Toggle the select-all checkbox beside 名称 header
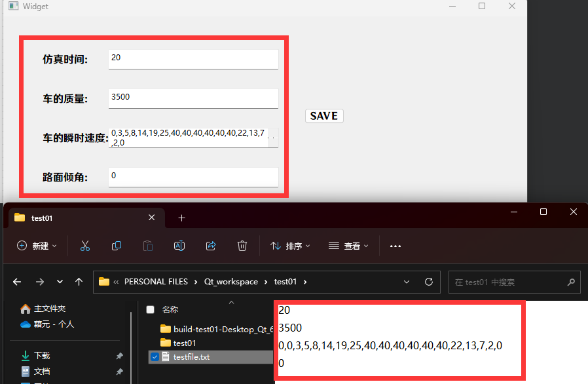The width and height of the screenshot is (588, 384). click(x=151, y=309)
